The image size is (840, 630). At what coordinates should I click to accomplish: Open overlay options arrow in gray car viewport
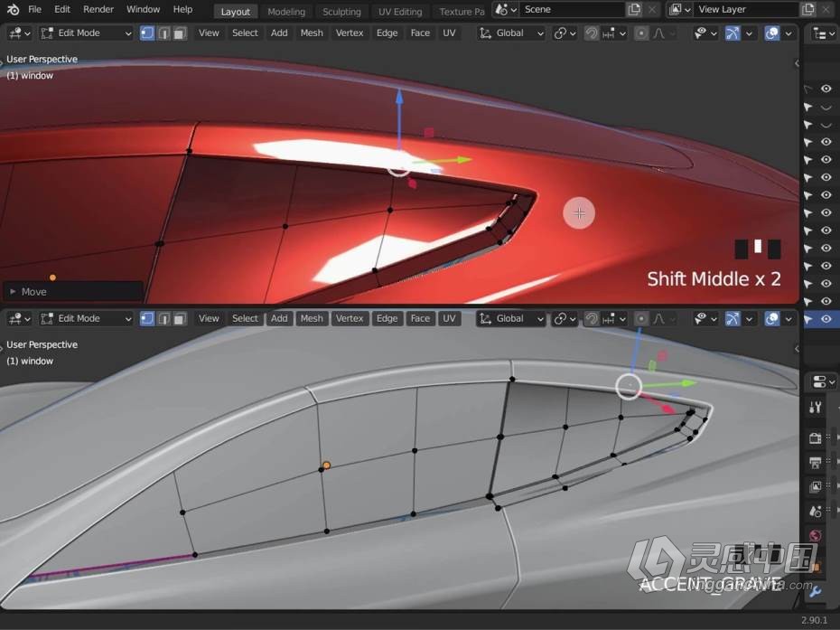[x=789, y=319]
